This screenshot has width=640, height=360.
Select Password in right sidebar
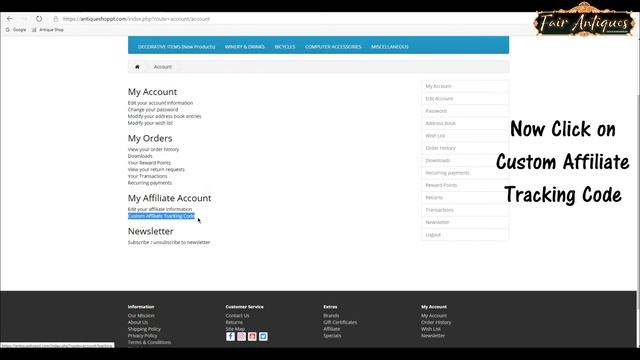(x=465, y=111)
